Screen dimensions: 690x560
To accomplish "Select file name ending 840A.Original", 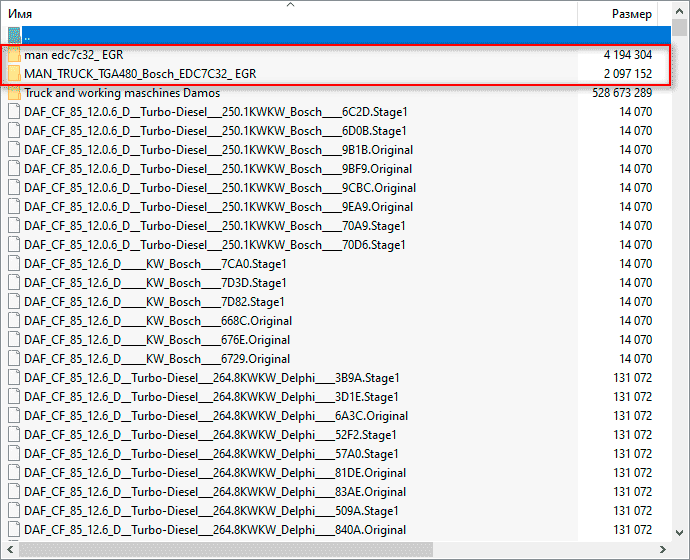I will click(215, 530).
